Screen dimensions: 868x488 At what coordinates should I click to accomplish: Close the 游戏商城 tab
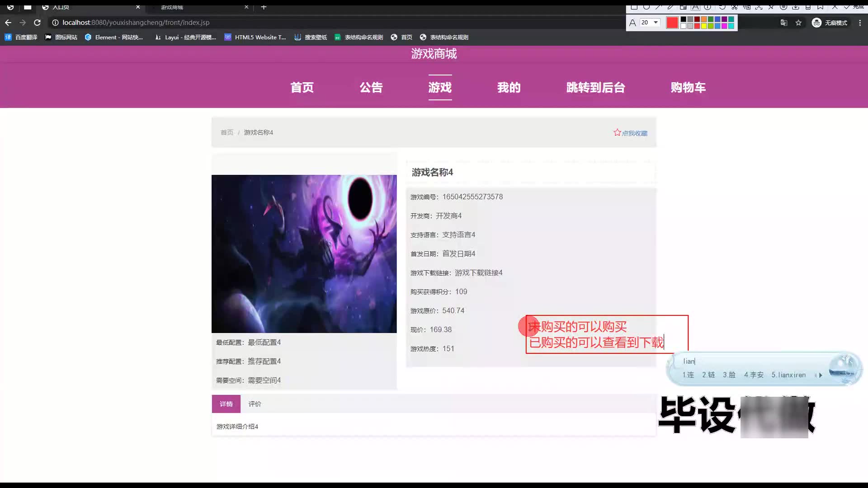(246, 7)
